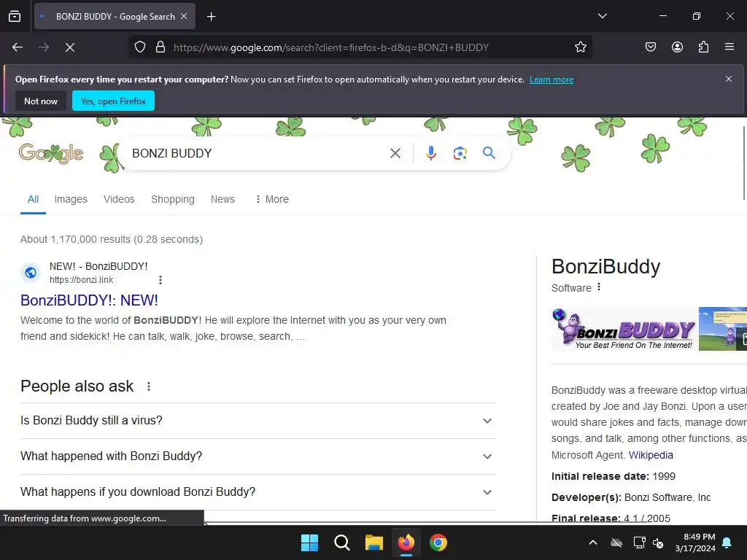This screenshot has height=560, width=747.
Task: Open File Explorer from taskbar
Action: point(374,542)
